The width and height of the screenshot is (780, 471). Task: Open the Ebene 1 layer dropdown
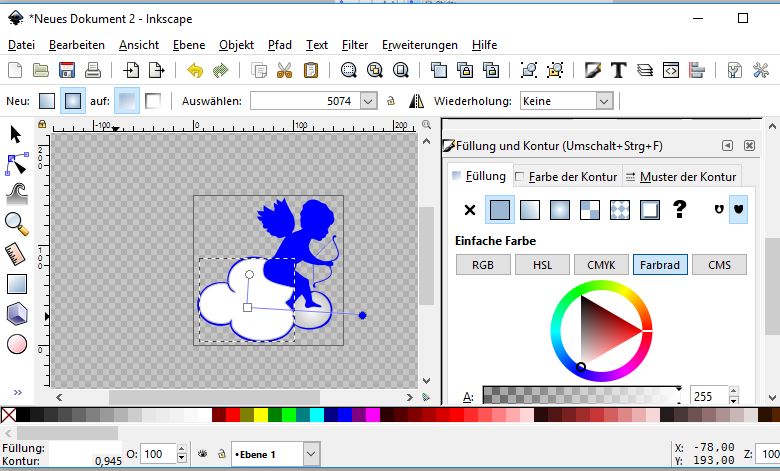coord(311,454)
